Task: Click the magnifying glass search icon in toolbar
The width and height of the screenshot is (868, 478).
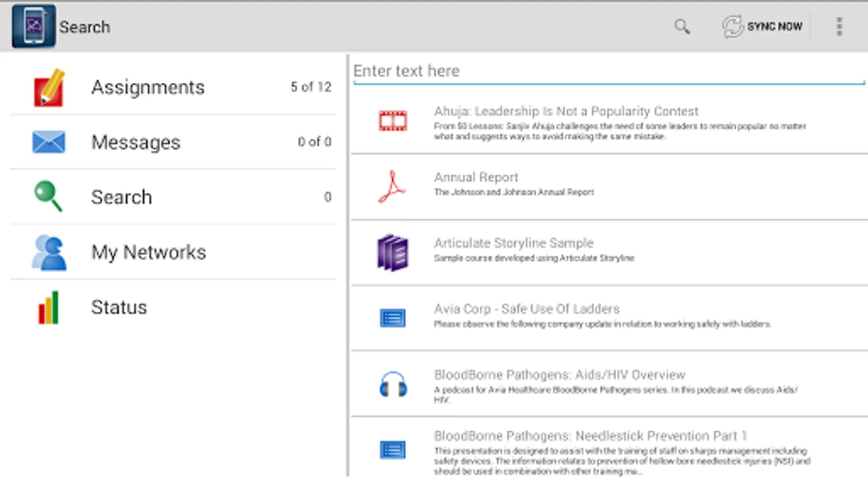Action: pos(682,27)
